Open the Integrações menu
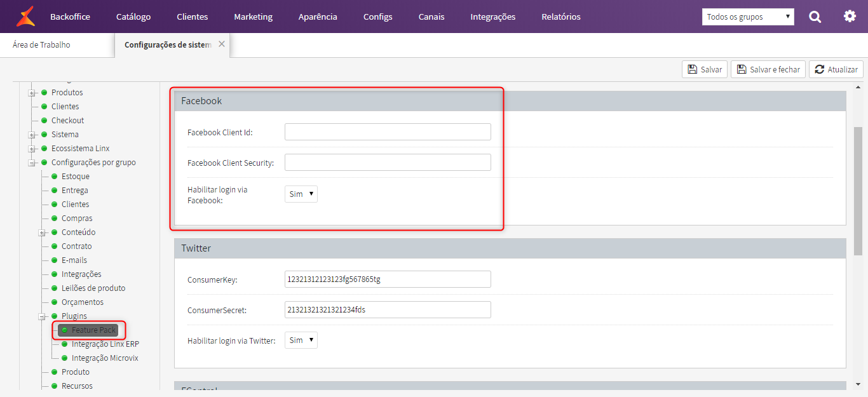 coord(493,17)
